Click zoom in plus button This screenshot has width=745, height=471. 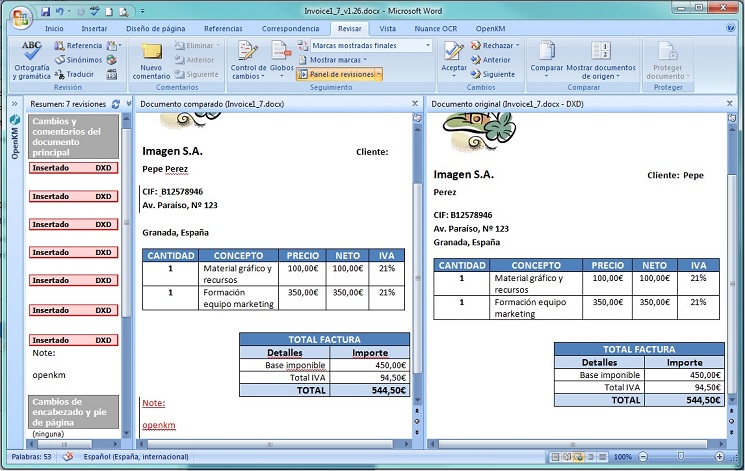(x=719, y=457)
